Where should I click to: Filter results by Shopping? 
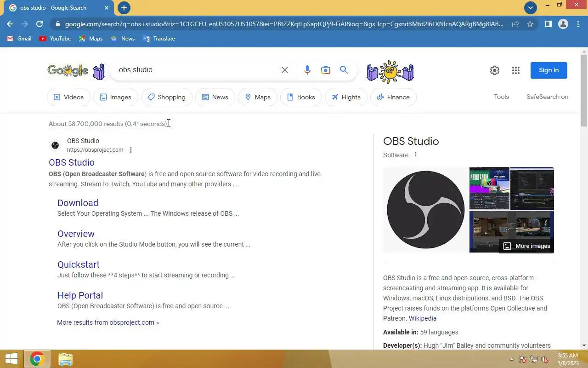tap(167, 97)
